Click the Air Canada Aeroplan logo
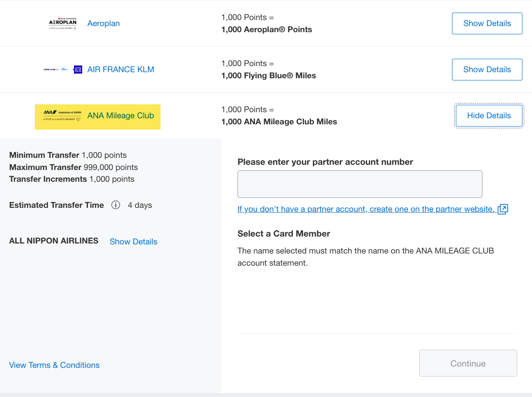Image resolution: width=532 pixels, height=397 pixels. (63, 23)
